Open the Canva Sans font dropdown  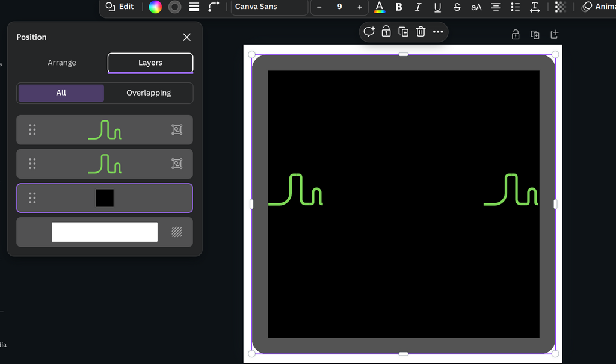pos(269,7)
